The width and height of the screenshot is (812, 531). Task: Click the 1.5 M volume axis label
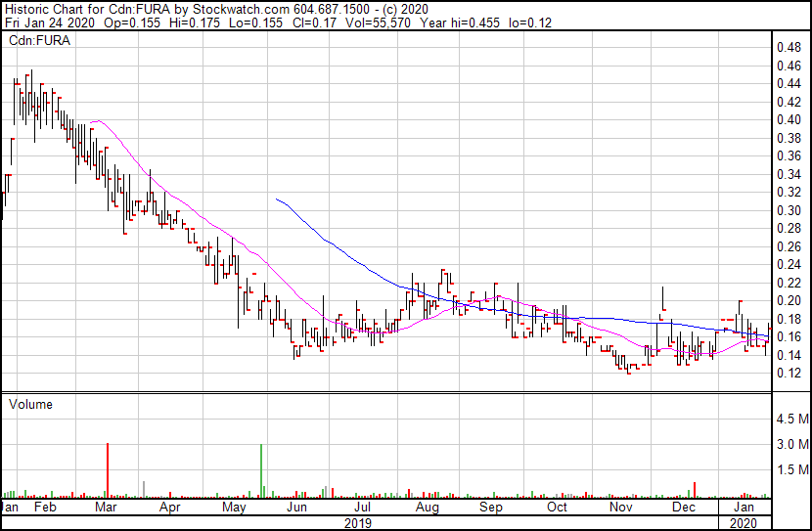point(791,470)
